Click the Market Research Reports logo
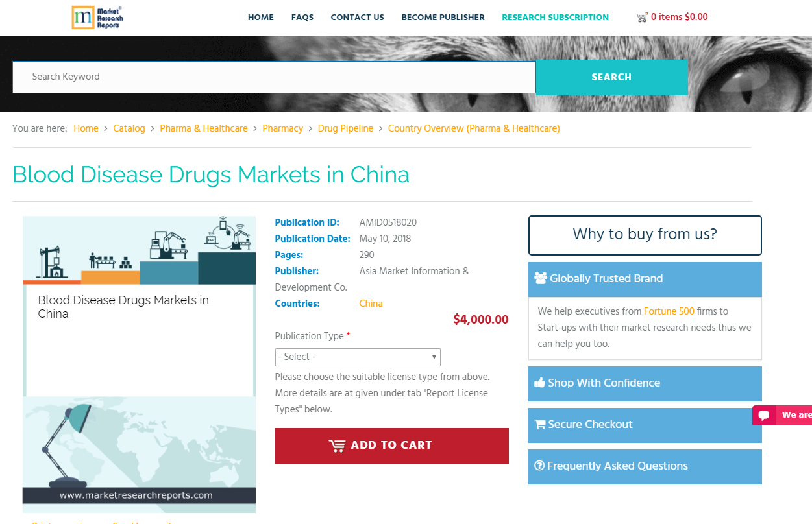Viewport: 812px width, 524px height. [97, 18]
